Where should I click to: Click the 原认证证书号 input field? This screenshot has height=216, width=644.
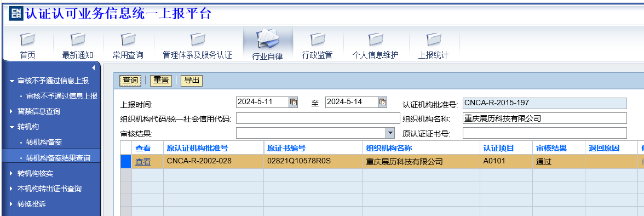point(544,133)
